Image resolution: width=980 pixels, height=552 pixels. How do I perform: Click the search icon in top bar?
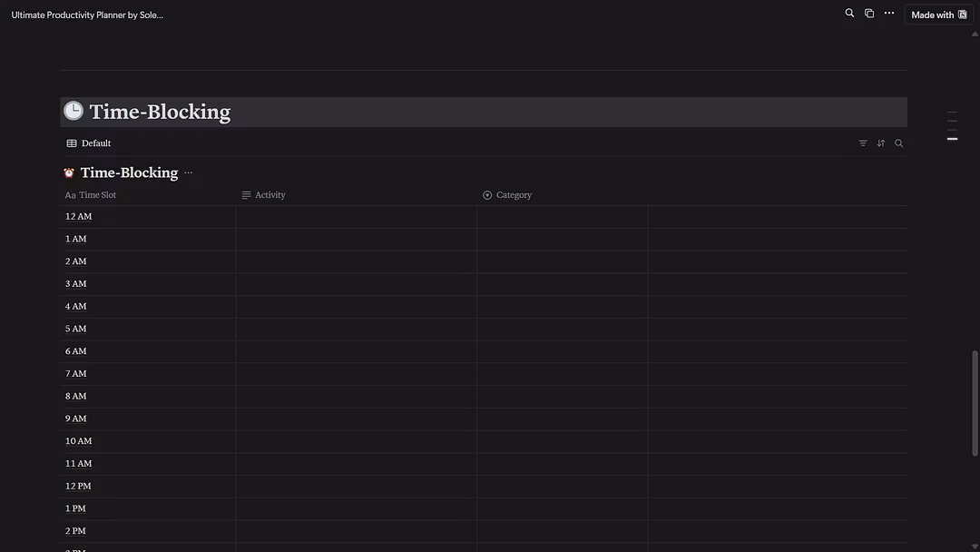[849, 14]
